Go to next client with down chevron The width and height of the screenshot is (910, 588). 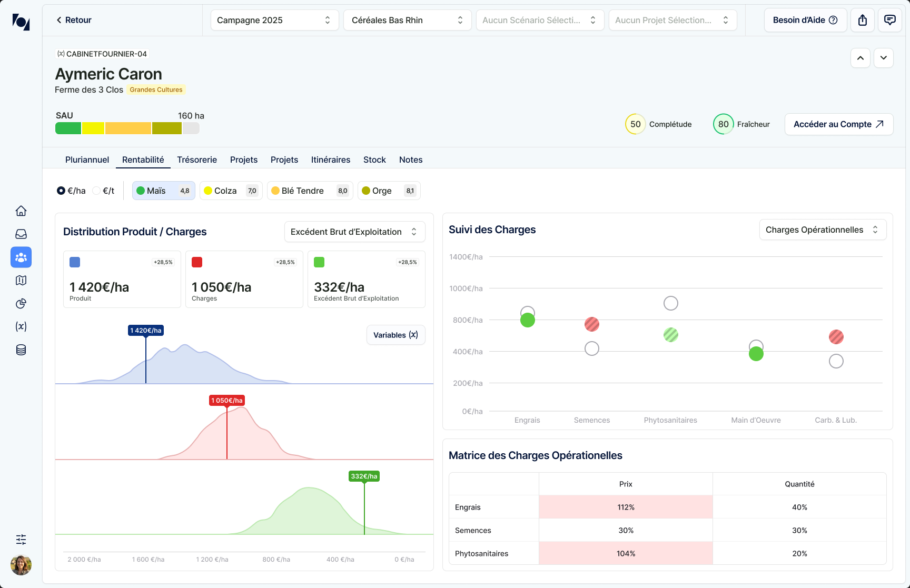(x=884, y=58)
